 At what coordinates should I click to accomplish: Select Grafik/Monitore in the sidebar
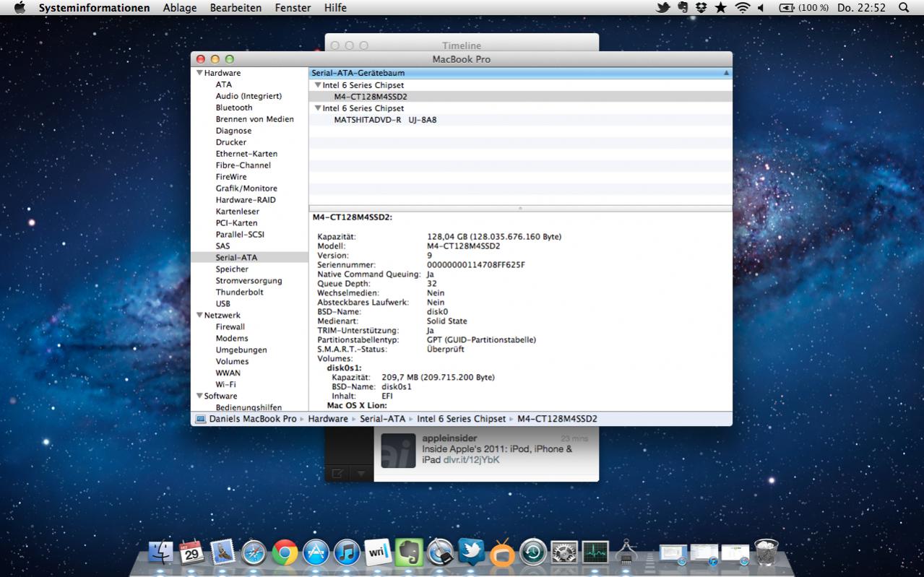coord(246,188)
